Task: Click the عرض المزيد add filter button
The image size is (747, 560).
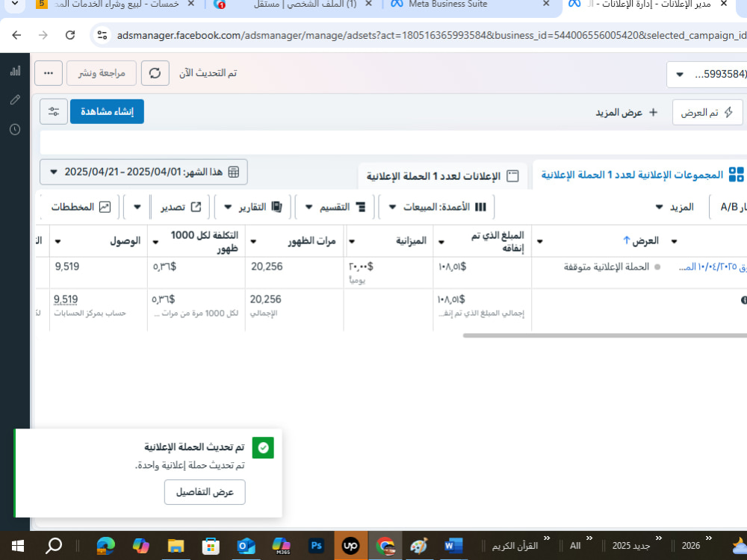Action: [627, 113]
